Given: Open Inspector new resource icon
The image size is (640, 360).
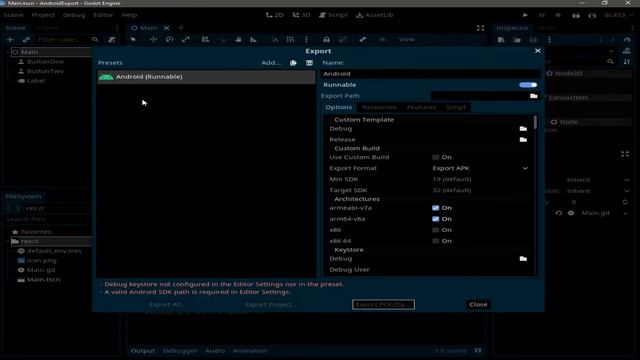Looking at the screenshot, I should [501, 40].
